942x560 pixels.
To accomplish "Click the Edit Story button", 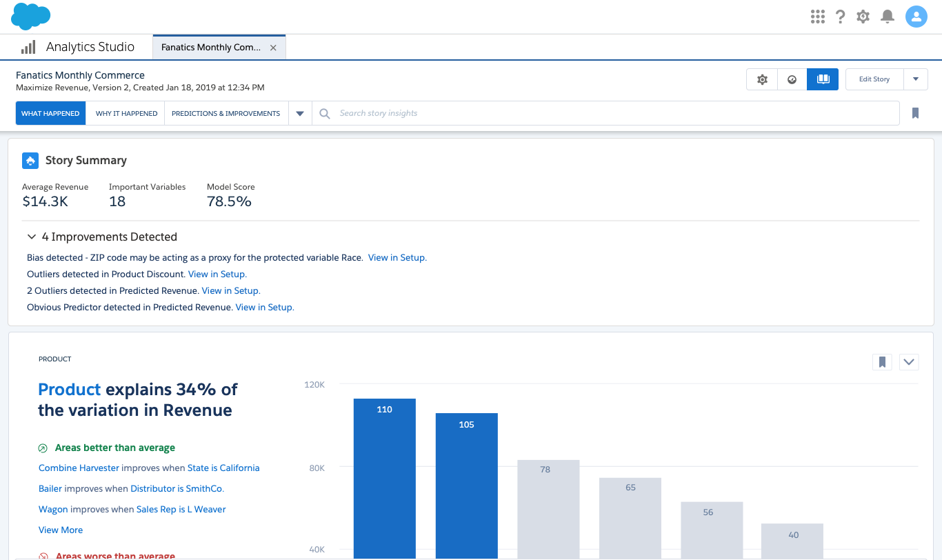I will (874, 79).
